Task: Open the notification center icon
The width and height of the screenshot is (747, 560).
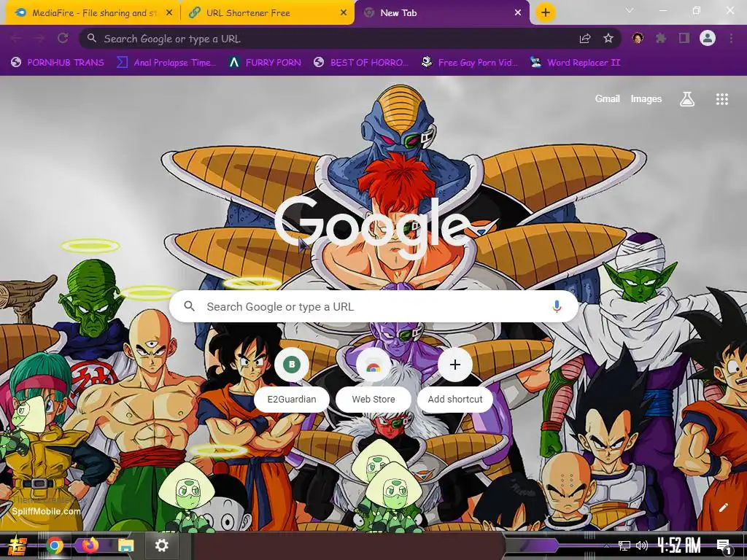Action: [724, 547]
